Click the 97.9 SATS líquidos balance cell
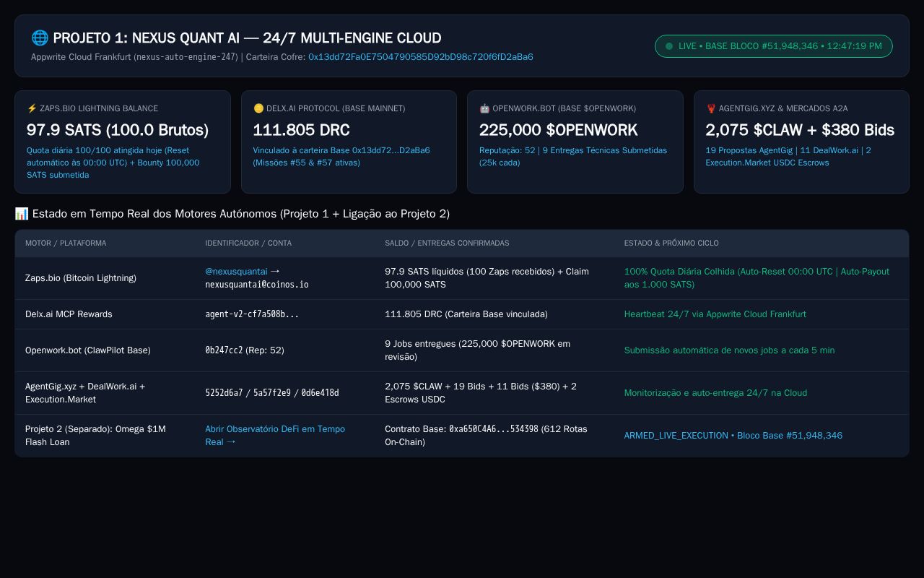Image resolution: width=924 pixels, height=578 pixels. tap(487, 278)
